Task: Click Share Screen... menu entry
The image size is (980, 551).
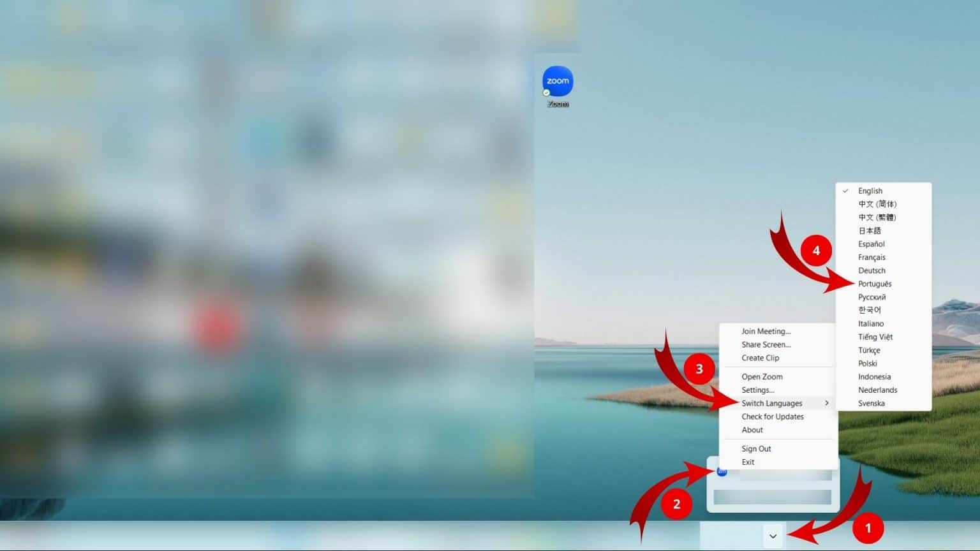Action: coord(766,345)
